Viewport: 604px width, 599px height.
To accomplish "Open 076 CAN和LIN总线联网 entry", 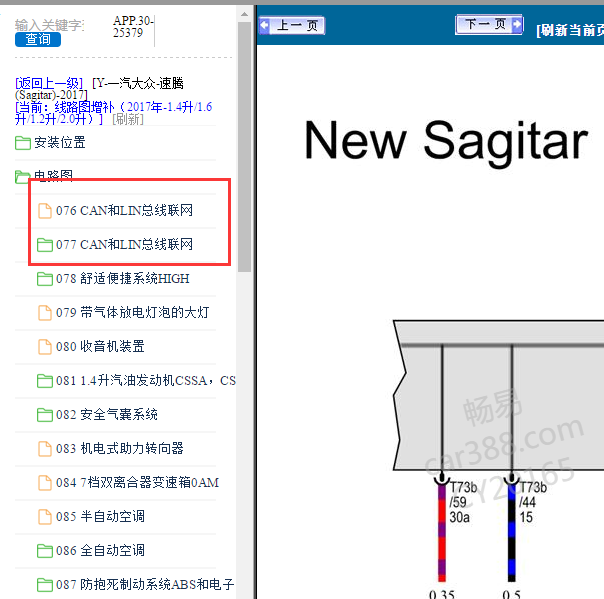I will [x=124, y=211].
